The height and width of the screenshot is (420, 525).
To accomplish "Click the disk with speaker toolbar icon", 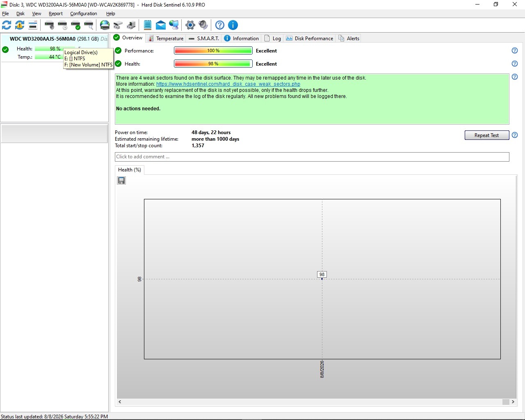I will coord(49,25).
